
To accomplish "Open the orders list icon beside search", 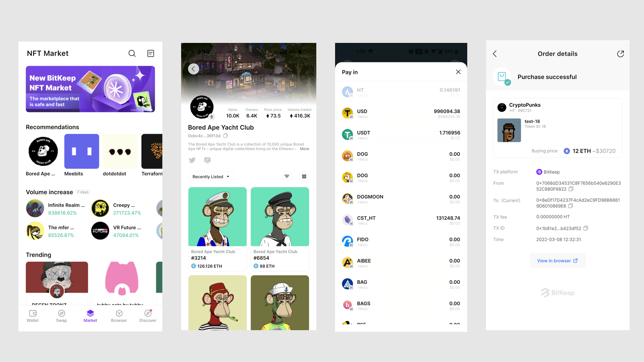I will (x=151, y=54).
